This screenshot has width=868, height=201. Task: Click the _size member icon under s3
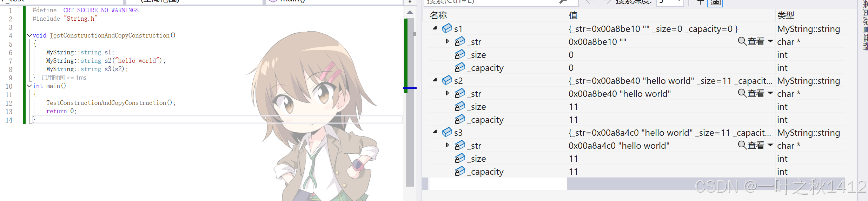460,159
